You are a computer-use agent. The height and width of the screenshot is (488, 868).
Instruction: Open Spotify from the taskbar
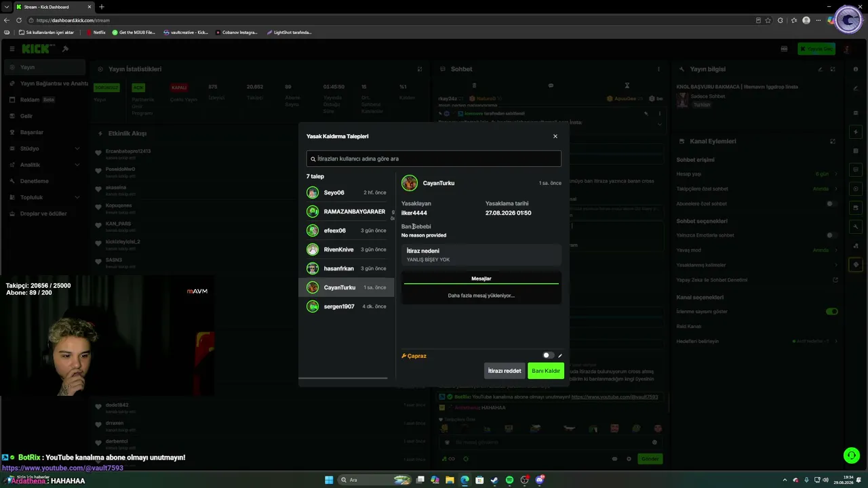coord(509,480)
